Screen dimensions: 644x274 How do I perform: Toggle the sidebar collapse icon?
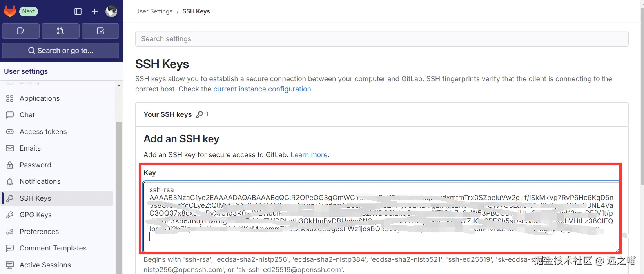click(78, 11)
